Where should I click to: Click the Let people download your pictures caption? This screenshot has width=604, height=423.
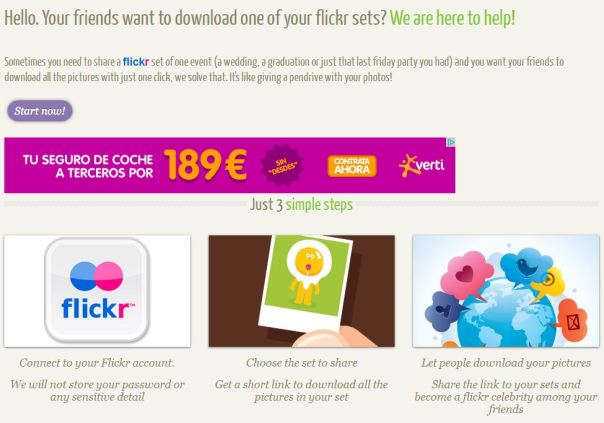(506, 363)
